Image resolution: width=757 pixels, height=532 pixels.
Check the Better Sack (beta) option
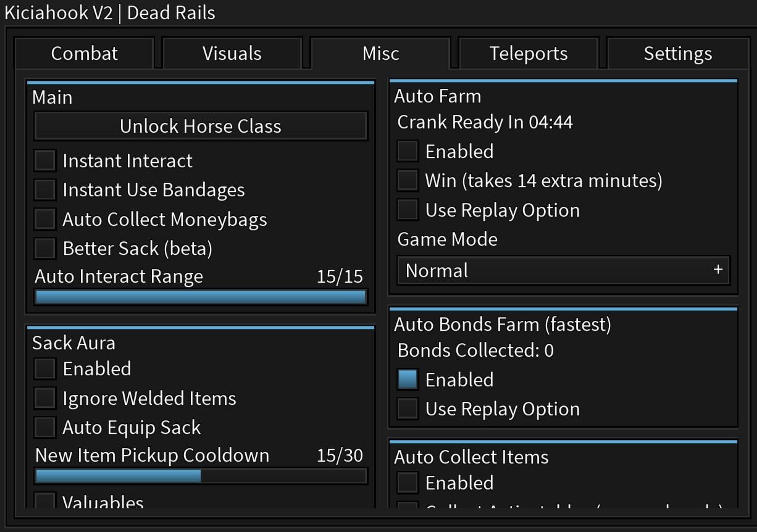point(45,248)
